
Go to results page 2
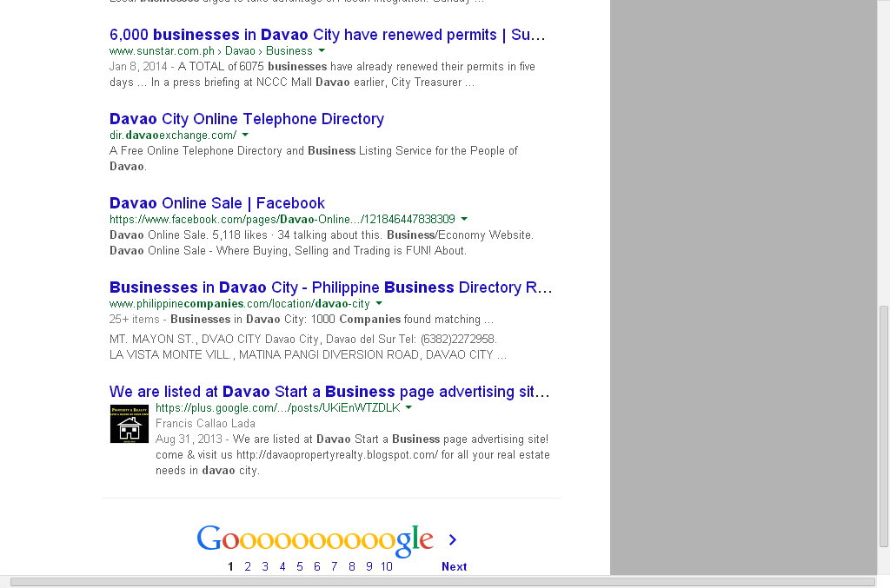(x=248, y=566)
